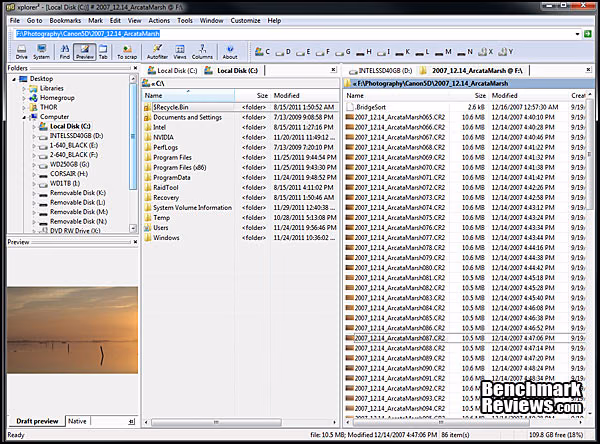Sort left pane by Modified column
Screen dimensions: 600x444
(x=305, y=95)
